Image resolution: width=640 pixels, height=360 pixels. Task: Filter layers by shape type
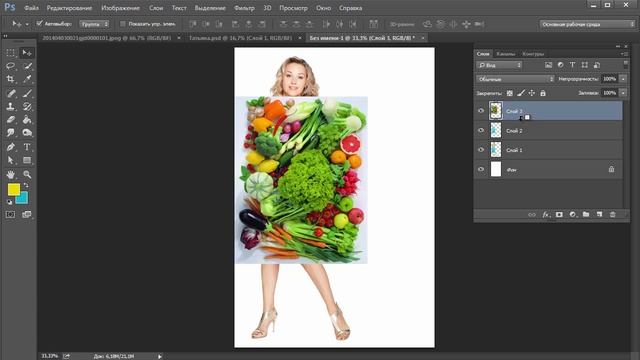click(584, 65)
